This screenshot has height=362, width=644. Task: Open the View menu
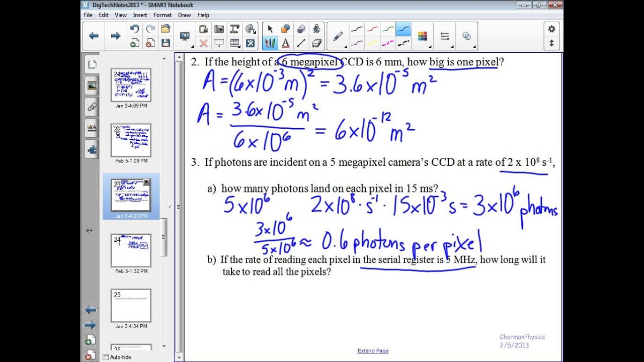point(121,15)
